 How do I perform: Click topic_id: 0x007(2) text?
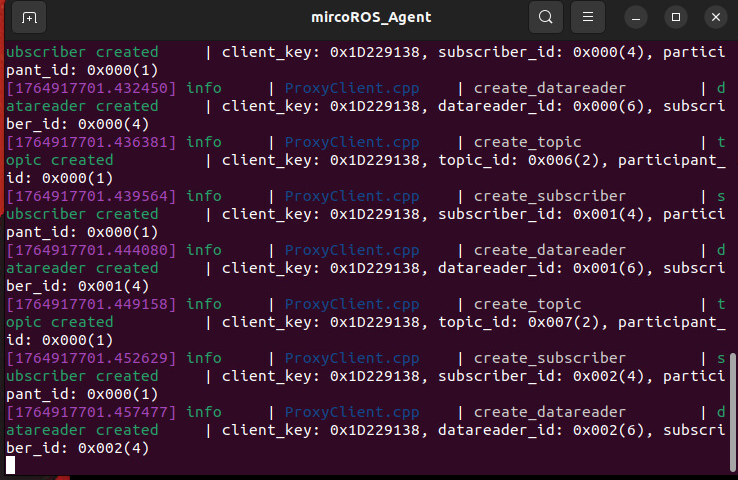(519, 322)
